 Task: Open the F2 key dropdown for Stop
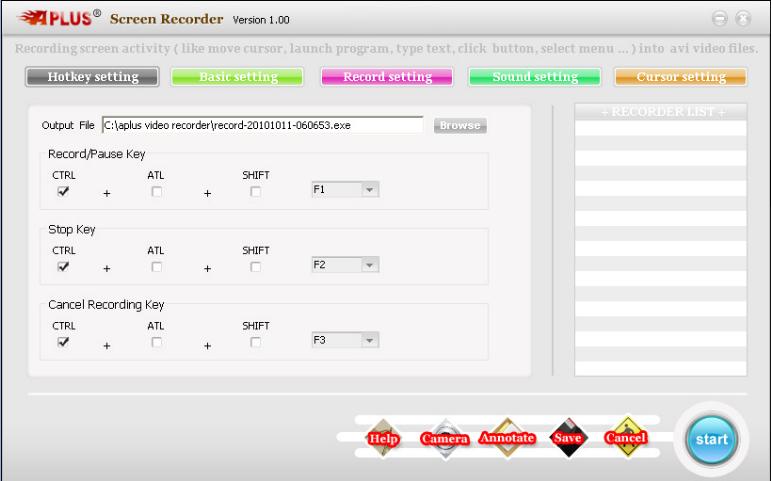coord(345,265)
